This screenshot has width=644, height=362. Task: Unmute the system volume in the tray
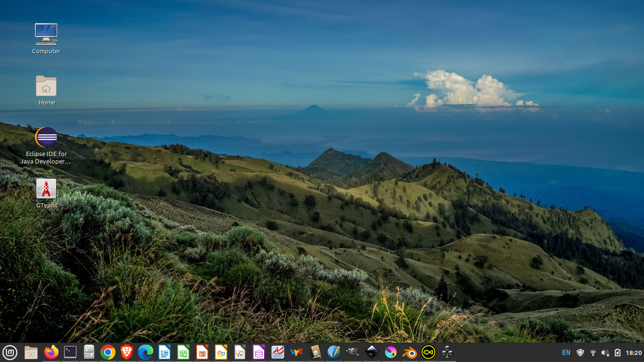[605, 352]
